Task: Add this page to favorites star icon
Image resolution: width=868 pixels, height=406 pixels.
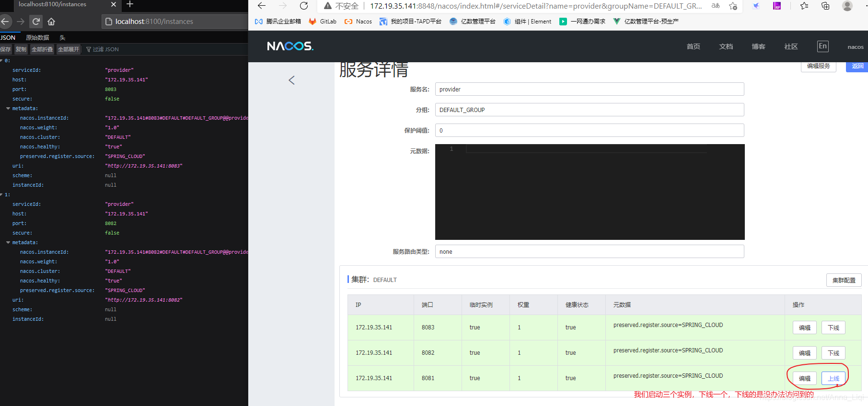Action: point(733,6)
